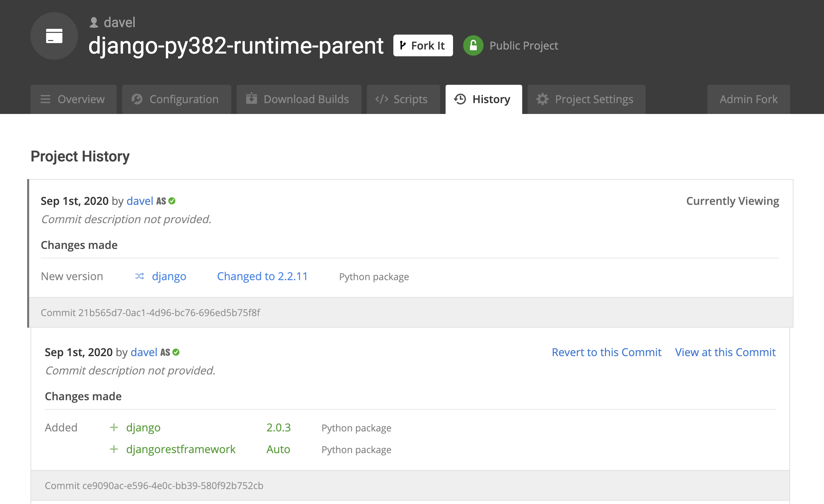Open davel profile link in second commit

click(x=144, y=352)
